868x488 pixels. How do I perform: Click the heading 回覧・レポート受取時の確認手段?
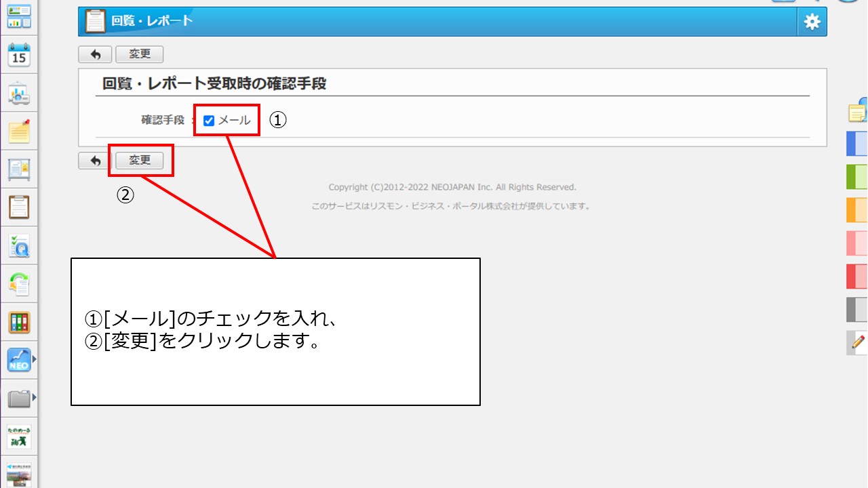[x=214, y=84]
